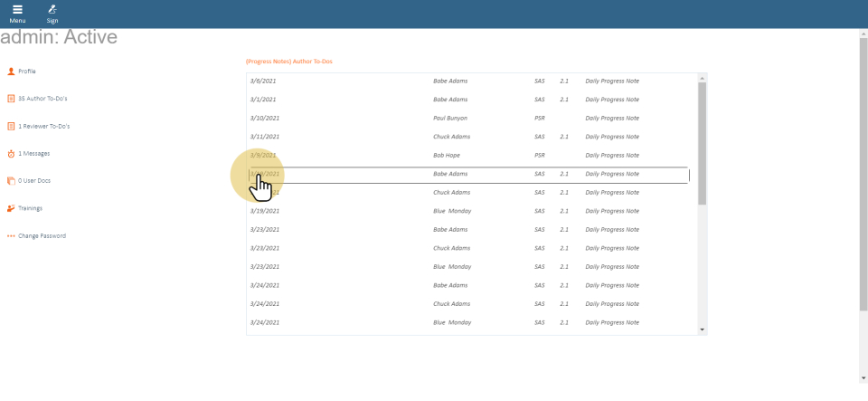Open the hamburger Menu icon
The image size is (868, 401).
[x=17, y=9]
